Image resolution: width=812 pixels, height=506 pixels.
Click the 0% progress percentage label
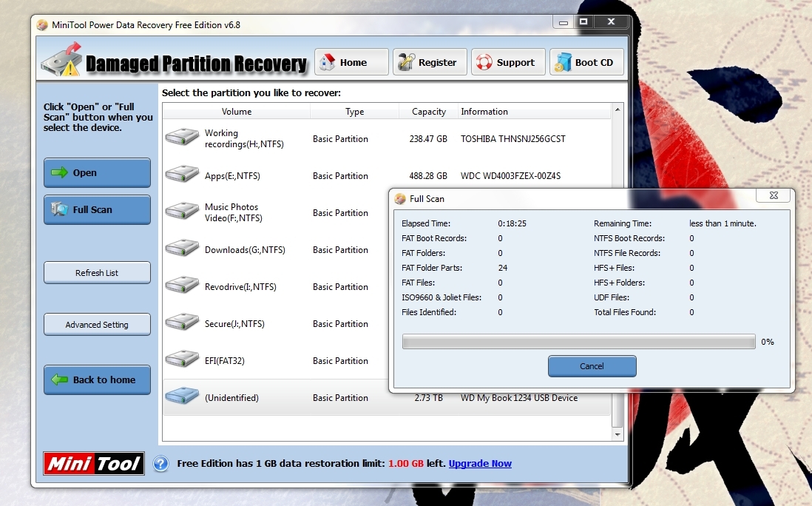768,342
